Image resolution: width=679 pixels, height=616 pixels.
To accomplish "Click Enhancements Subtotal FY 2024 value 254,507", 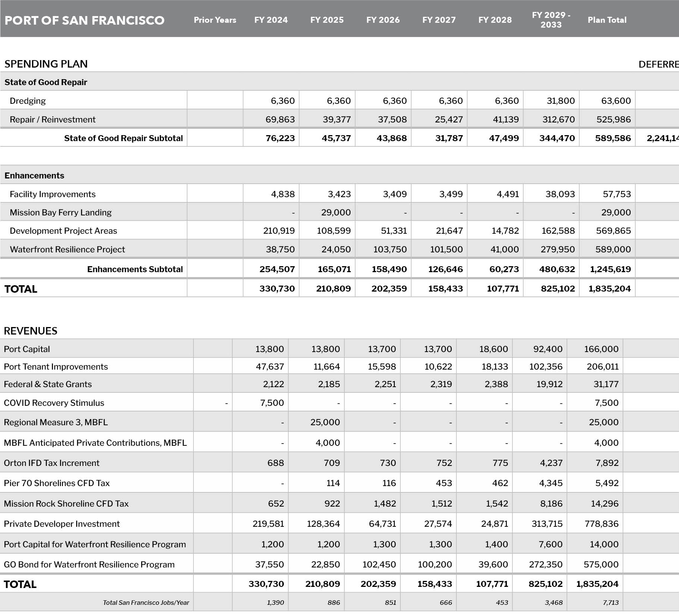I will (x=277, y=269).
